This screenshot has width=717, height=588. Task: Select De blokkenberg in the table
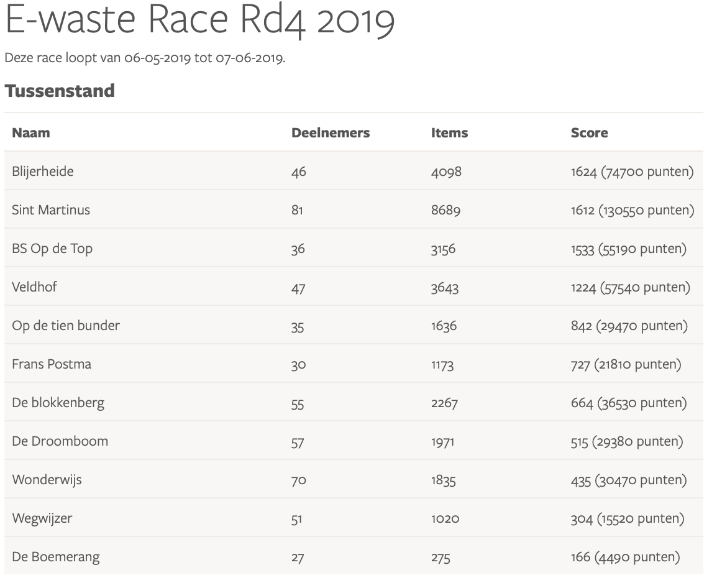click(x=58, y=402)
